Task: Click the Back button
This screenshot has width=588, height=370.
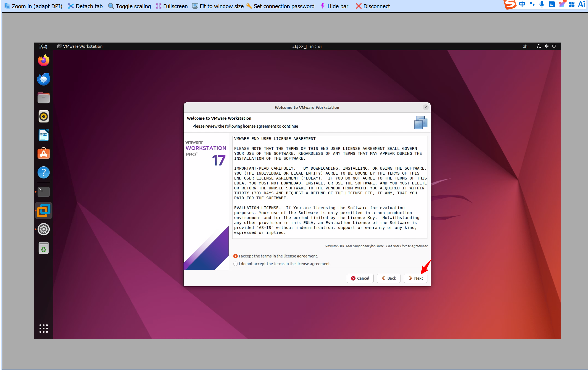Action: pyautogui.click(x=388, y=278)
